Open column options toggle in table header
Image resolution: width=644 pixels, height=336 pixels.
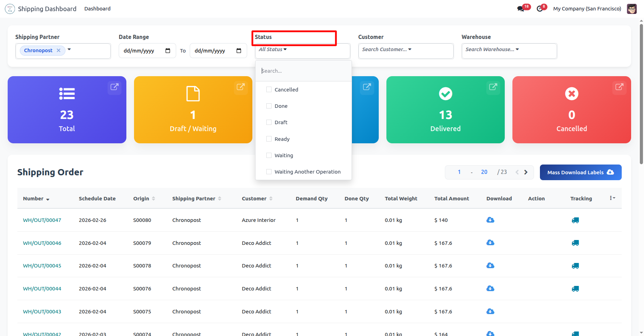[612, 198]
